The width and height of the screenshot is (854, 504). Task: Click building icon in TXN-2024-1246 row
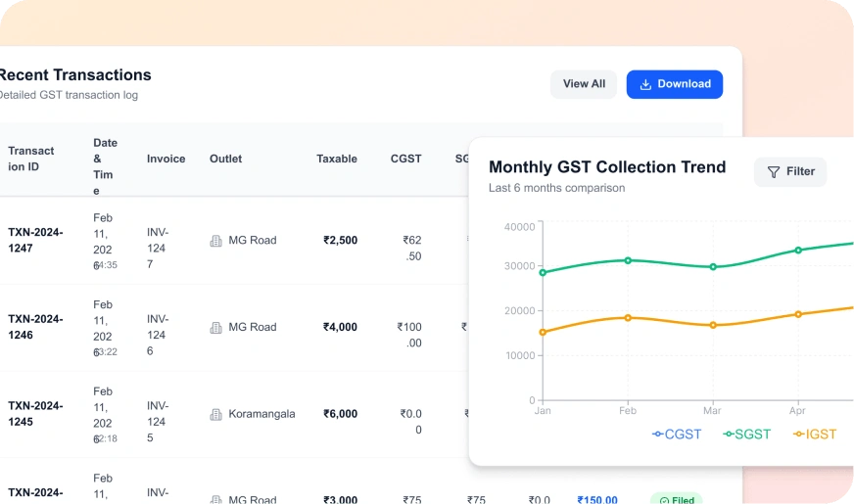pos(216,328)
